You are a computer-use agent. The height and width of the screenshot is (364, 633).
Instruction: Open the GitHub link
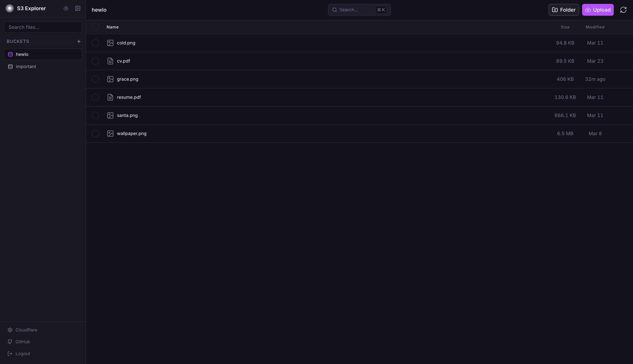(x=23, y=341)
